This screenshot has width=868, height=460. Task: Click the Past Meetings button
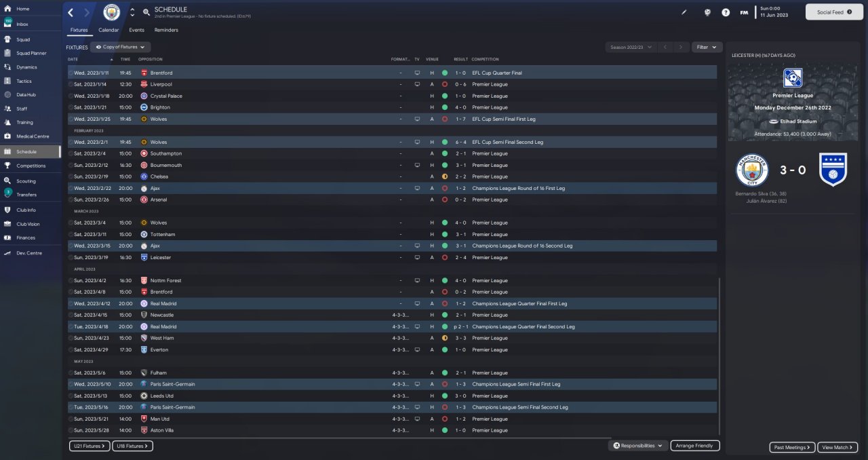(x=792, y=447)
